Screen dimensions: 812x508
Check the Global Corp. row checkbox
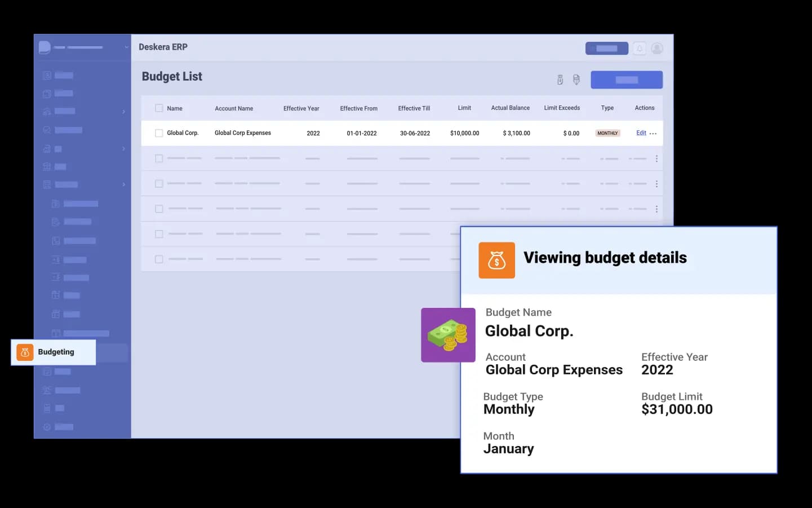tap(159, 134)
